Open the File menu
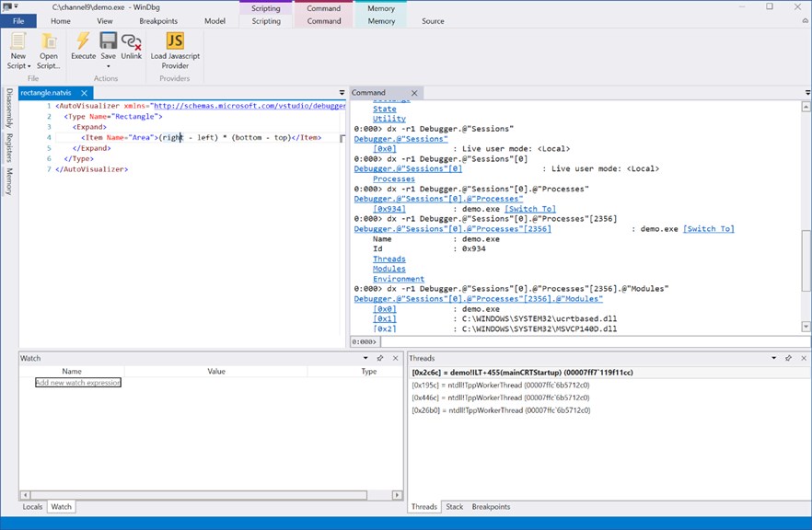The image size is (812, 530). tap(18, 21)
